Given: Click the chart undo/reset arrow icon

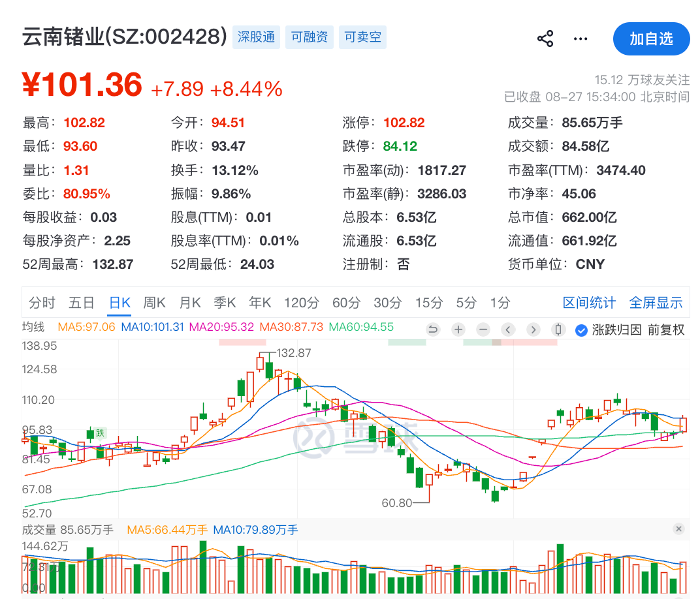Looking at the screenshot, I should click(432, 330).
